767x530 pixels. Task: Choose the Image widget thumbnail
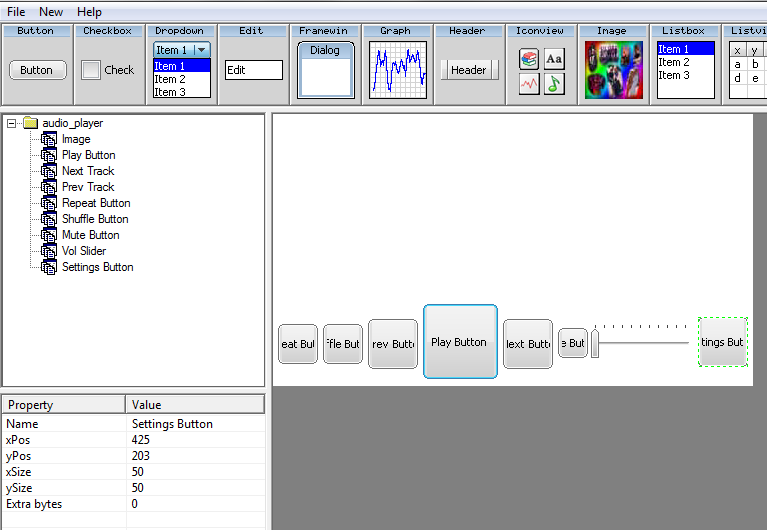click(613, 69)
